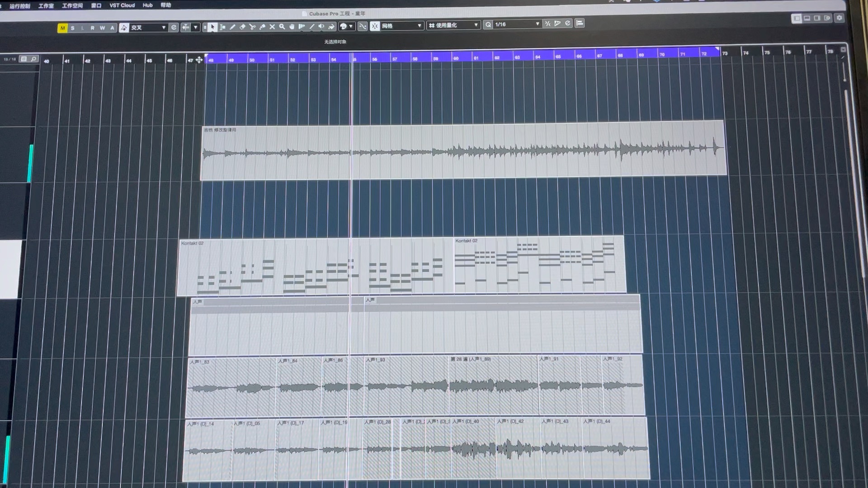
Task: Select the Erase tool
Action: pyautogui.click(x=242, y=27)
